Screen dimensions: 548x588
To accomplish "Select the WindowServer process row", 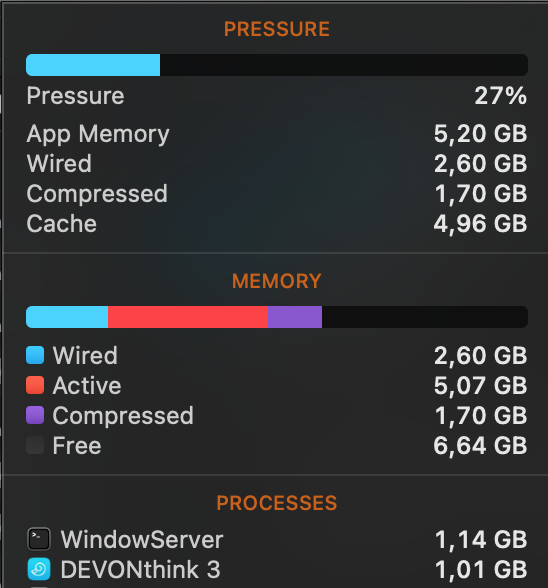I will coord(277,539).
